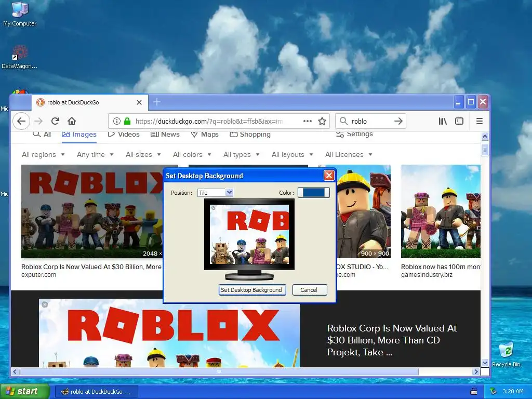The image size is (532, 399).
Task: Click the network tray icon near clock
Action: (494, 392)
